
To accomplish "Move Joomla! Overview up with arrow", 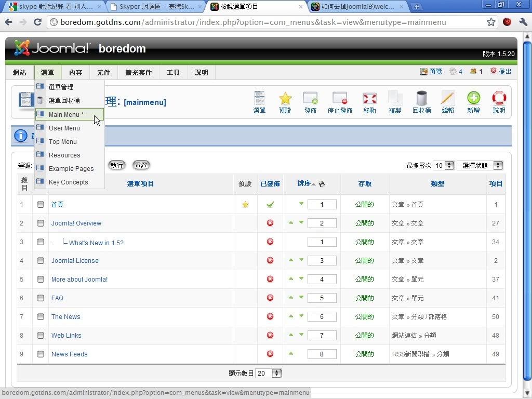I will click(291, 222).
